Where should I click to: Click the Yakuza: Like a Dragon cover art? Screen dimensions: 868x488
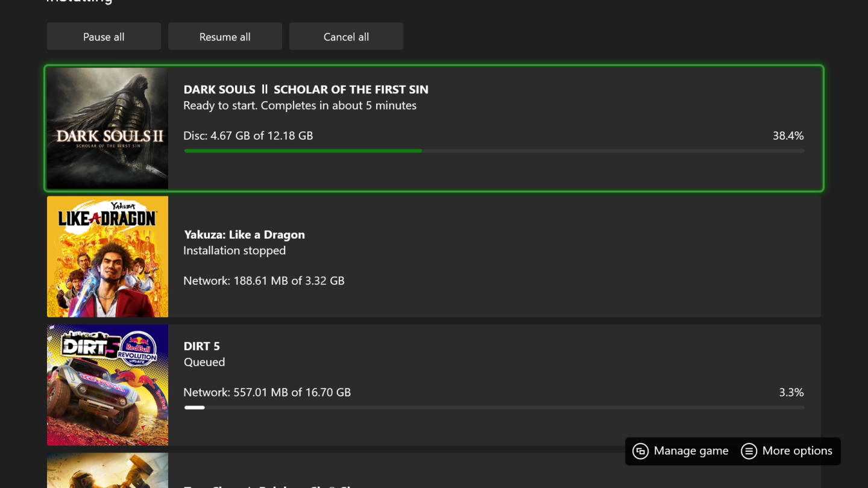[107, 256]
